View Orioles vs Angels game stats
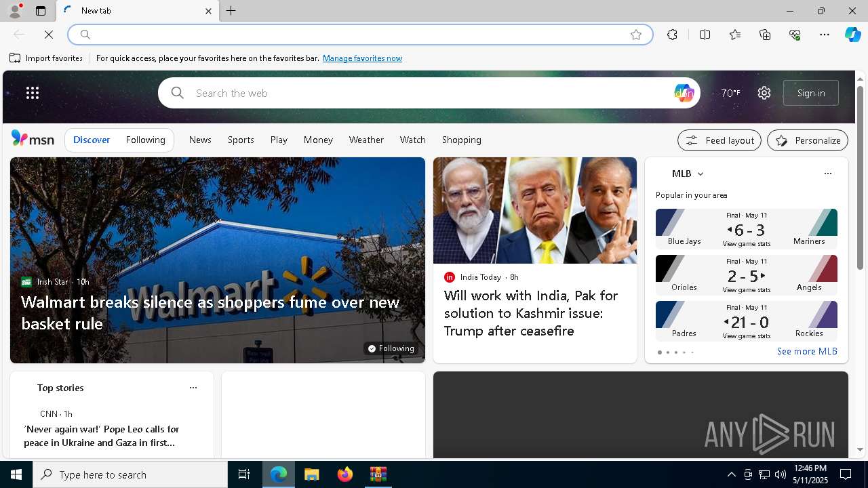Image resolution: width=868 pixels, height=488 pixels. 746,290
